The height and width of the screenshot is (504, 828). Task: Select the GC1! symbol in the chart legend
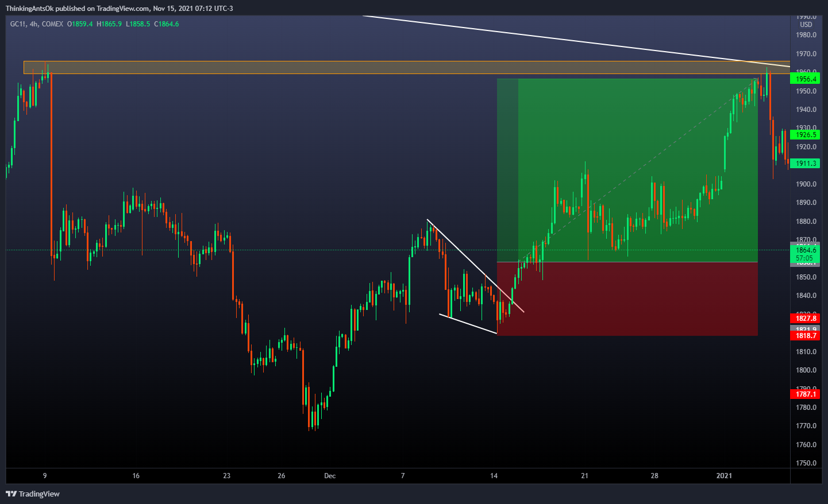click(18, 24)
